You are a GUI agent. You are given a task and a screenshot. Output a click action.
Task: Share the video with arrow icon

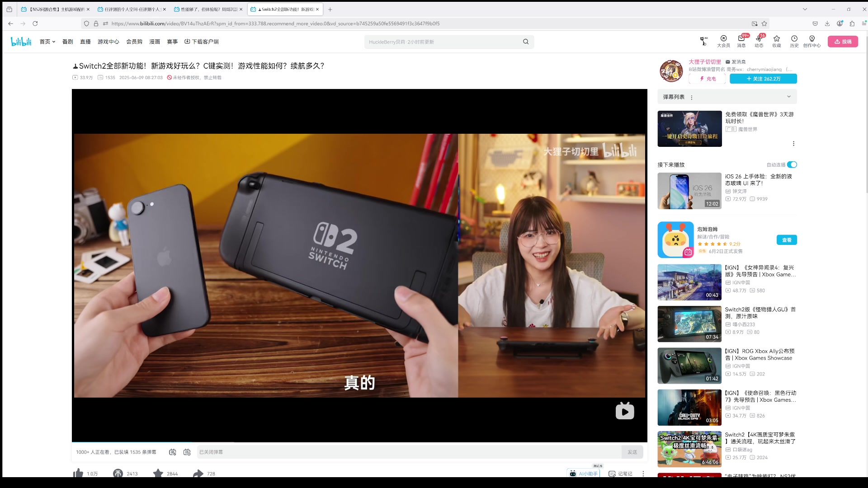click(198, 473)
